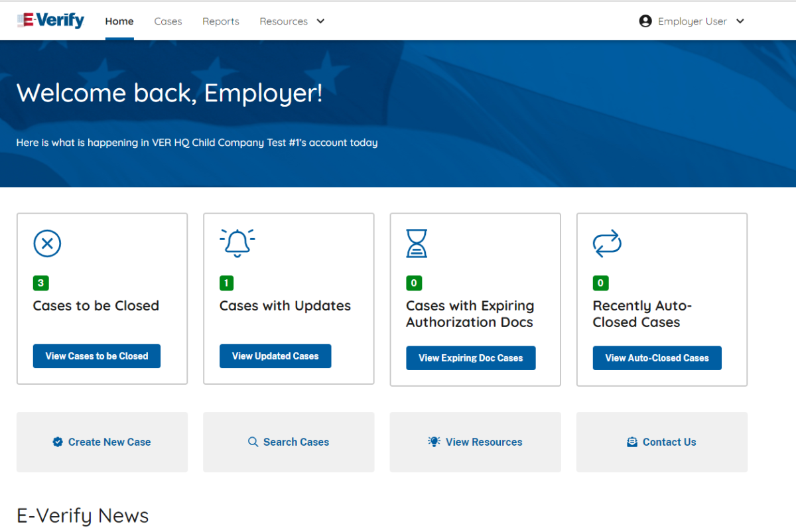Click the loop arrows Auto-Closed Cases icon
The height and width of the screenshot is (532, 796).
[607, 243]
